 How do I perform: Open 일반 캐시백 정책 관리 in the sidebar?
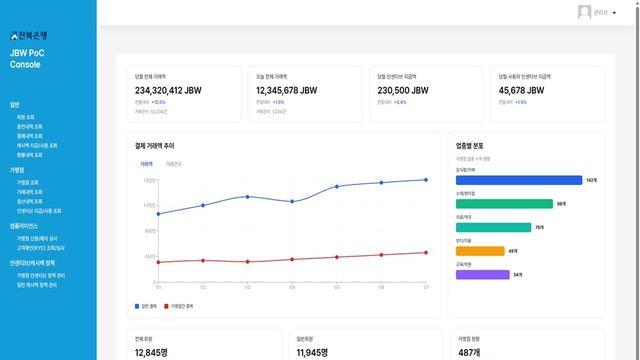coord(37,285)
